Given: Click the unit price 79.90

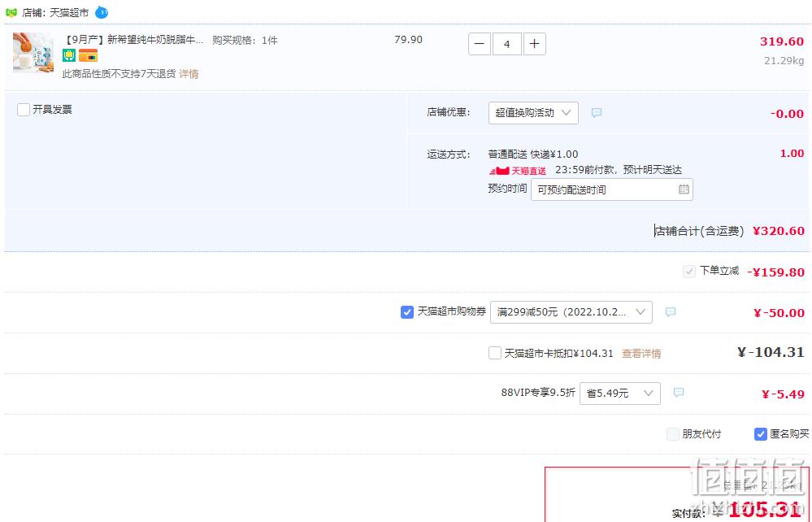Looking at the screenshot, I should click(x=408, y=40).
